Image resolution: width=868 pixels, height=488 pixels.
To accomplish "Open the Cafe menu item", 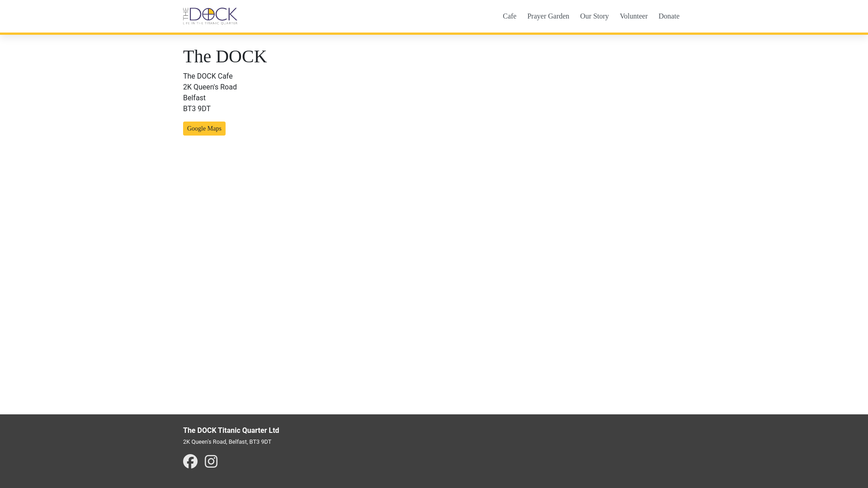I will 509,16.
